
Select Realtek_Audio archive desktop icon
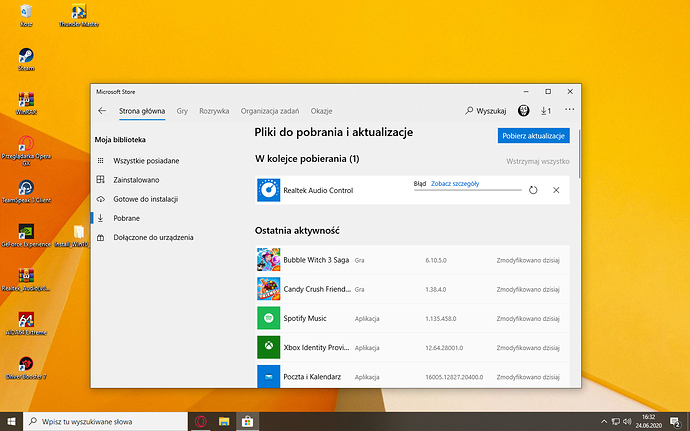(26, 280)
